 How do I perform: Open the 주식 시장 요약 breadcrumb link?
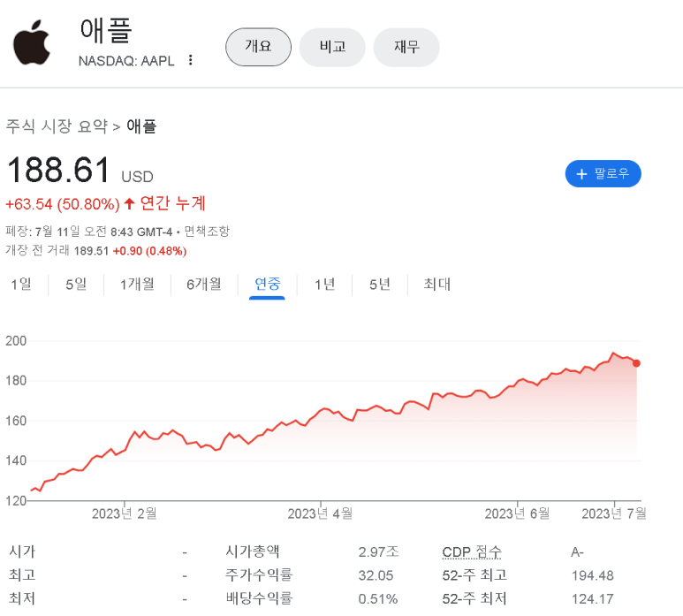coord(57,126)
